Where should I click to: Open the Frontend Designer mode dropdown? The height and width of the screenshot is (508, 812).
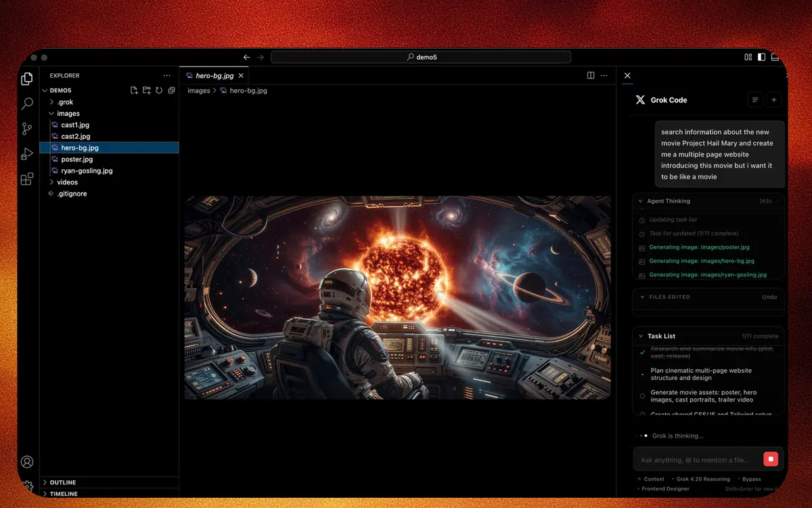pos(663,488)
